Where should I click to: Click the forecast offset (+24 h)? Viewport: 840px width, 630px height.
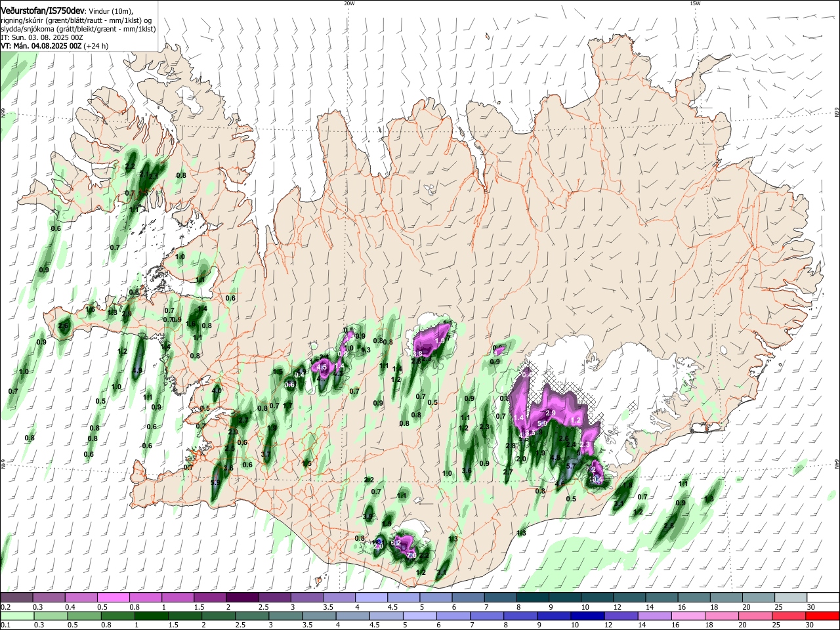[x=96, y=46]
